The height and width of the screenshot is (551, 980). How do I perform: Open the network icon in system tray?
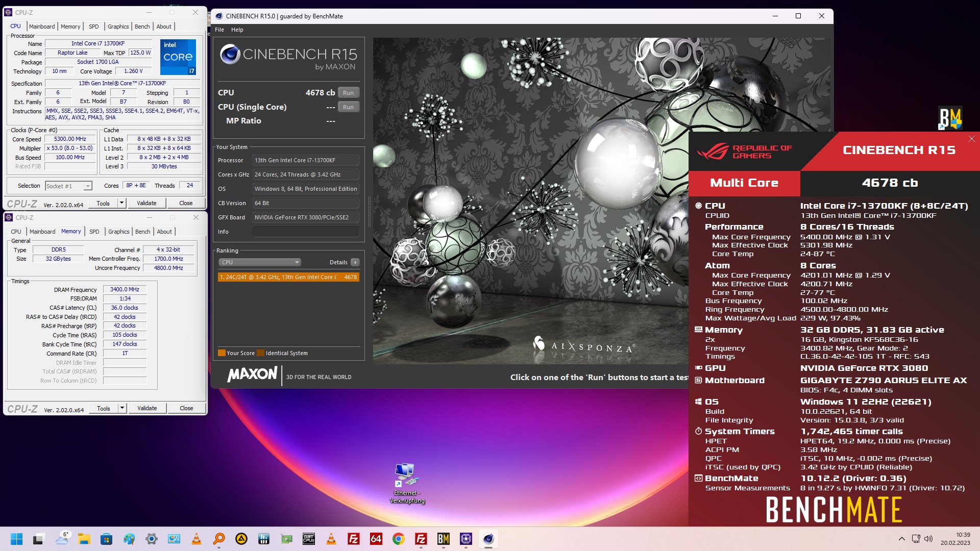916,539
